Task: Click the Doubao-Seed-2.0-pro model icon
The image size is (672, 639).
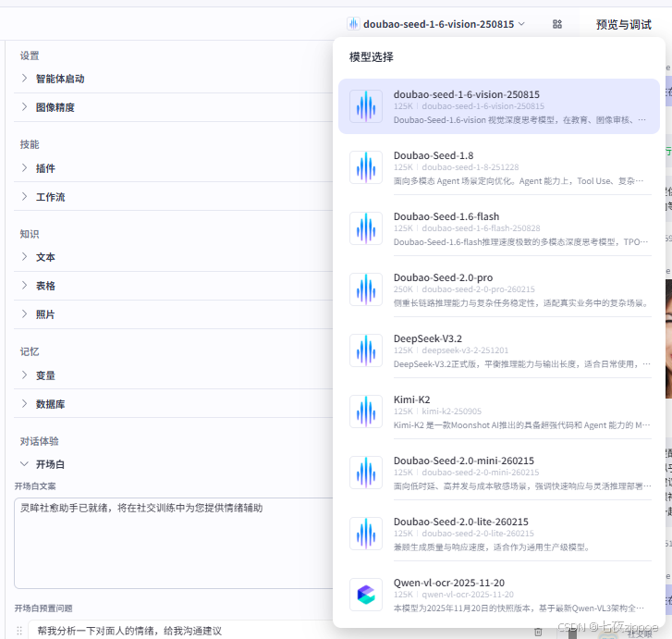Action: (365, 289)
